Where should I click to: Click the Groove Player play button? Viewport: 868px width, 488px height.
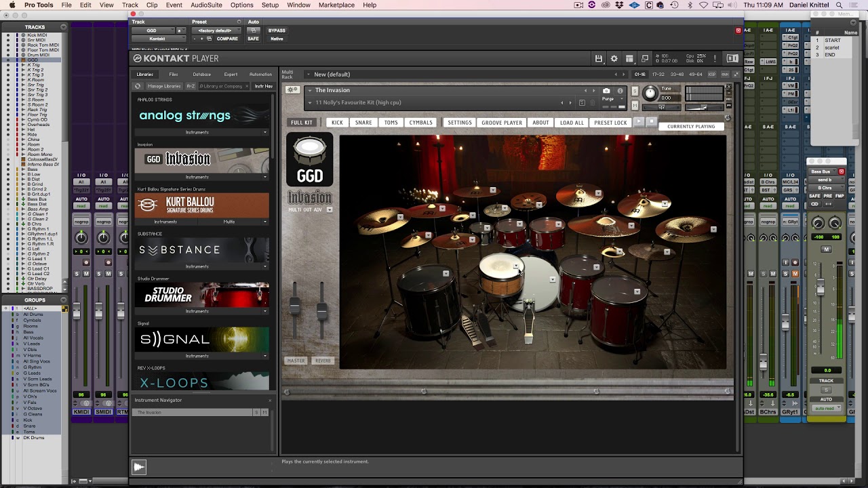638,122
